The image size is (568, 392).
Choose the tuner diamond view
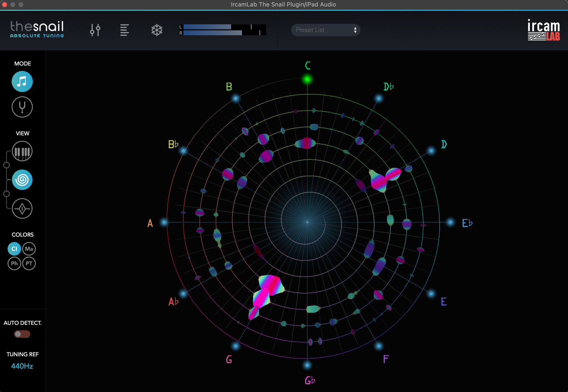click(x=22, y=208)
